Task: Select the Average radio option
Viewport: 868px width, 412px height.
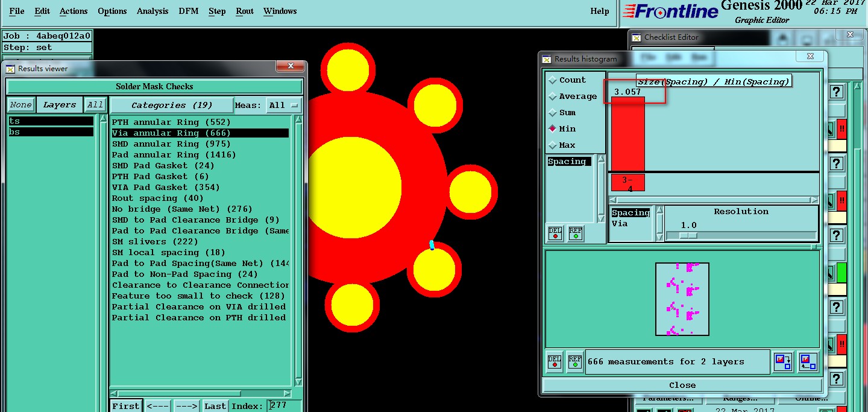Action: tap(572, 96)
